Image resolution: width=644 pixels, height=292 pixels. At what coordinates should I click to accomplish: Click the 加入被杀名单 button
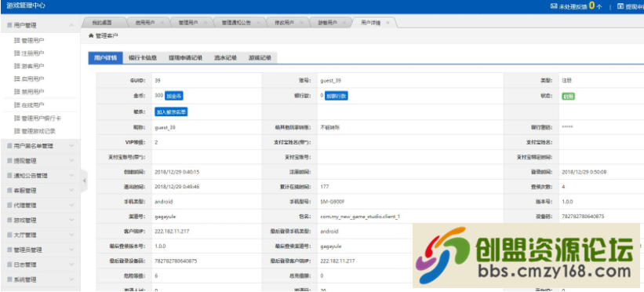click(171, 112)
